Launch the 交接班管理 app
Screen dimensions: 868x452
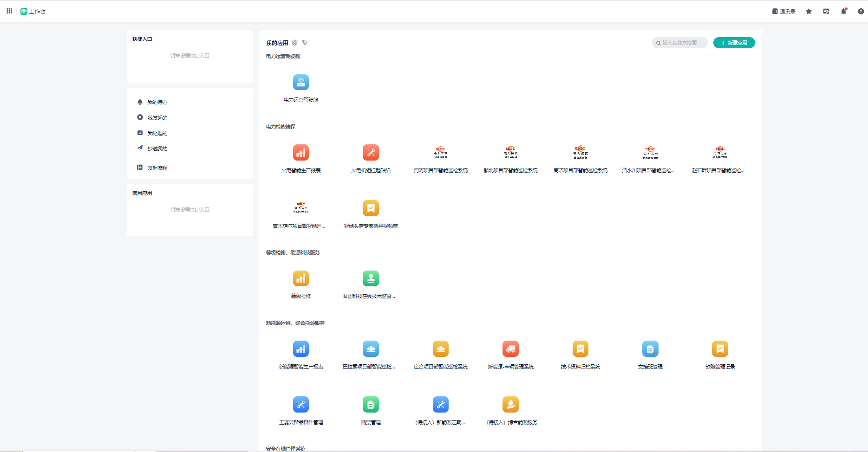650,349
